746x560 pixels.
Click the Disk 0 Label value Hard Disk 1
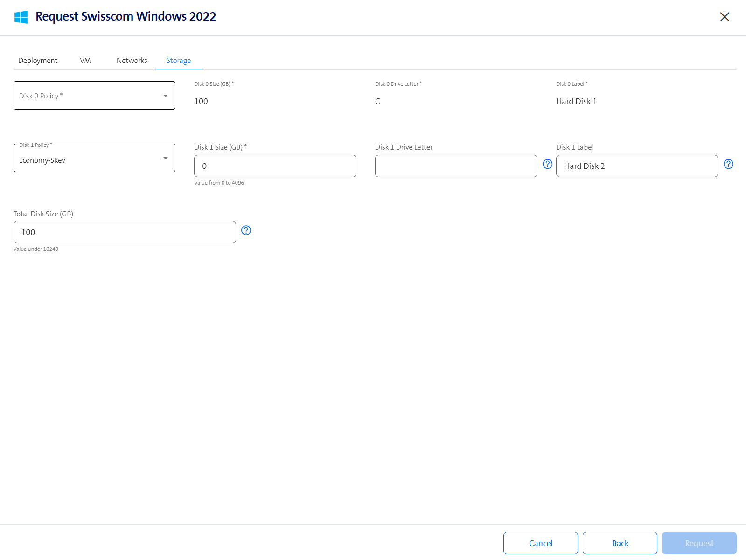click(576, 101)
